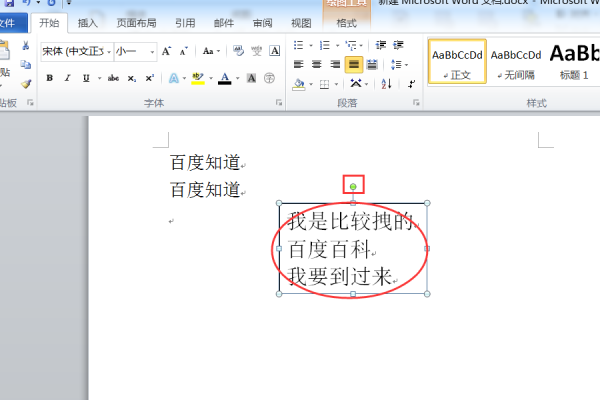Expand the highlight color dropdown arrow

pos(211,78)
